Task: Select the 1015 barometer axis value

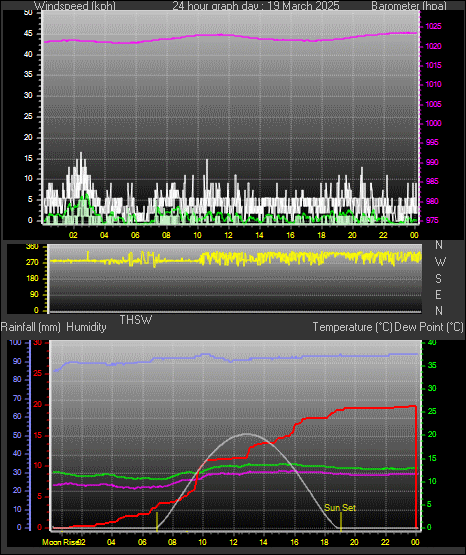Action: (433, 65)
